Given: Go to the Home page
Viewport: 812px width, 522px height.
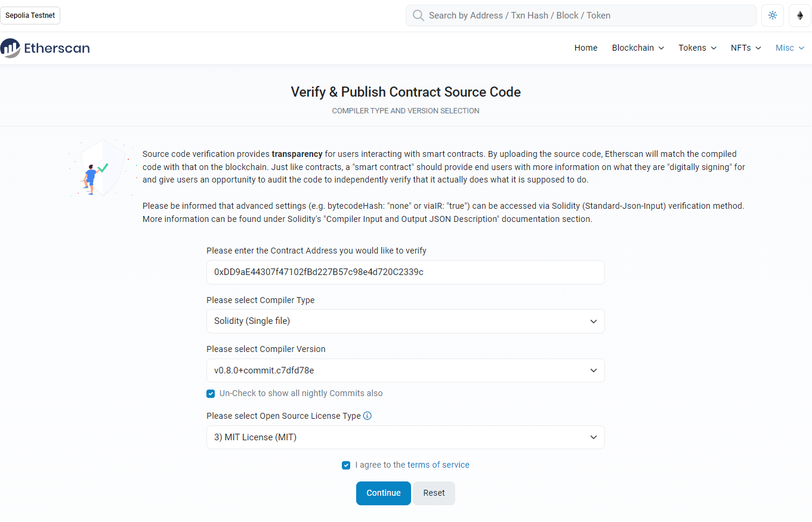Looking at the screenshot, I should pos(586,48).
